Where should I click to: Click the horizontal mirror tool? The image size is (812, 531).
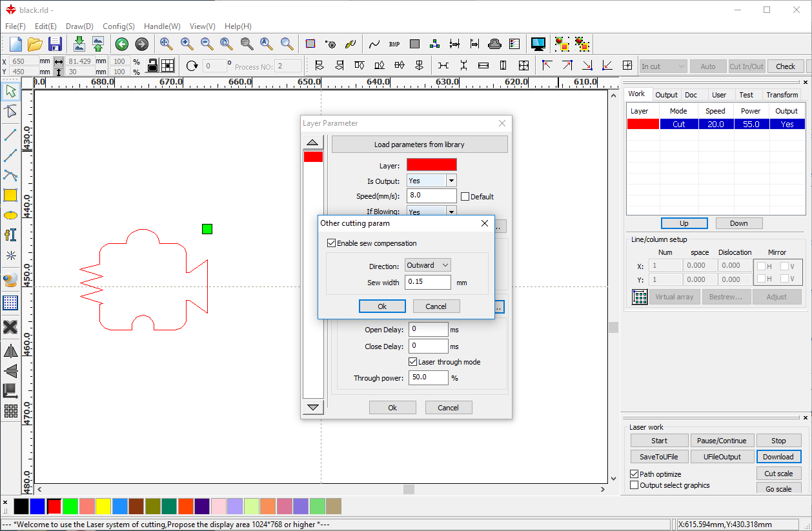(10, 351)
